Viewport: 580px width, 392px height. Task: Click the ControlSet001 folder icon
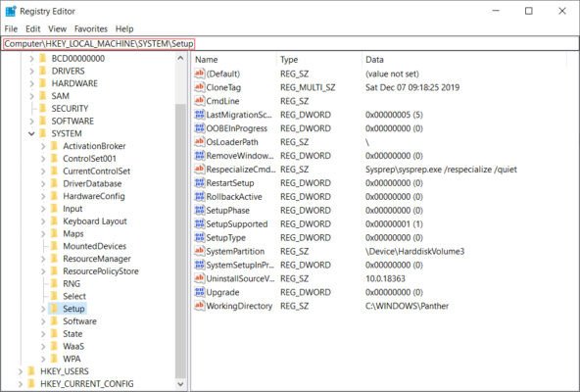(x=54, y=159)
